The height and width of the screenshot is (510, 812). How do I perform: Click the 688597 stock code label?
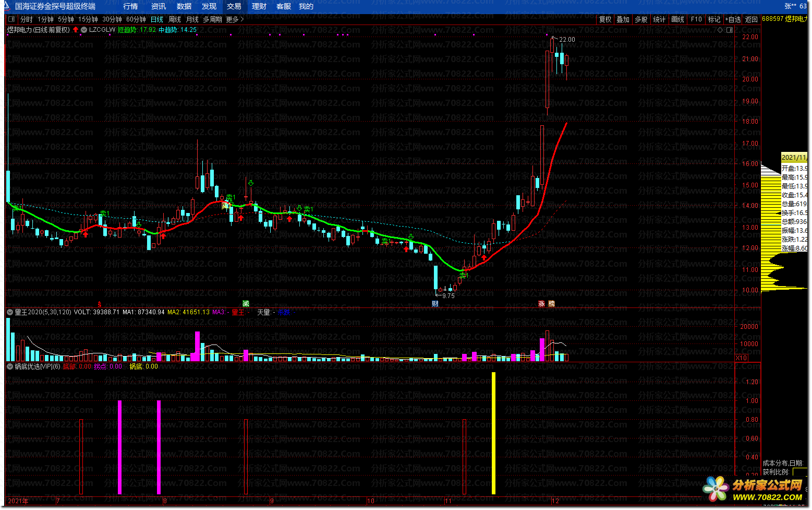click(773, 19)
